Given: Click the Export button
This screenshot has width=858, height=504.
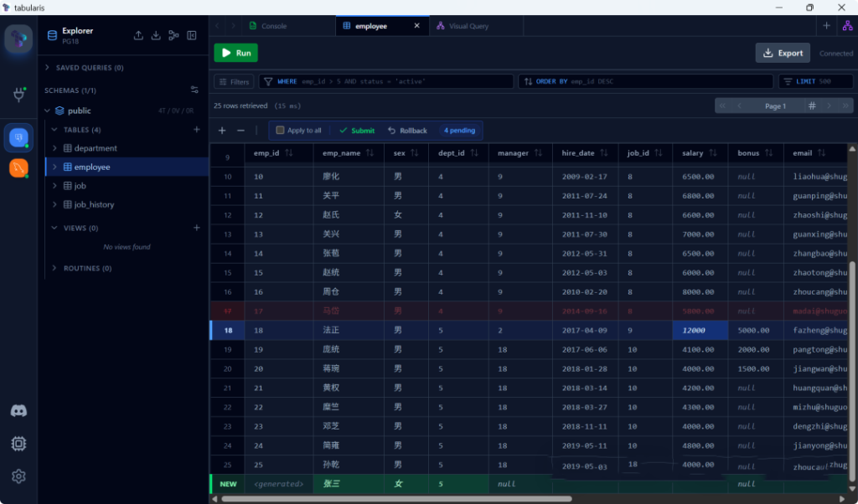Looking at the screenshot, I should coord(783,53).
